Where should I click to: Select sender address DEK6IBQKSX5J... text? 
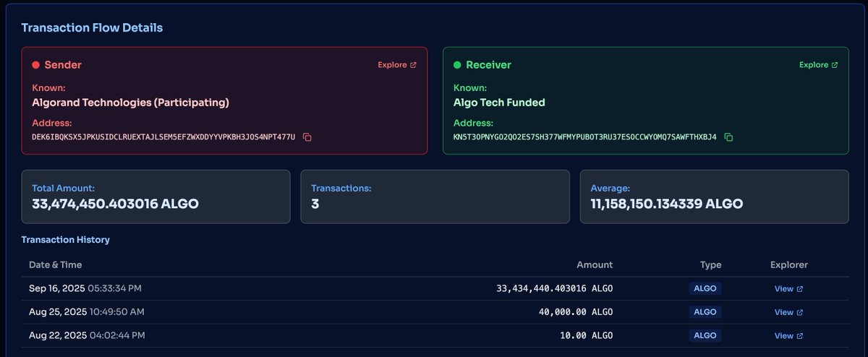[x=163, y=137]
